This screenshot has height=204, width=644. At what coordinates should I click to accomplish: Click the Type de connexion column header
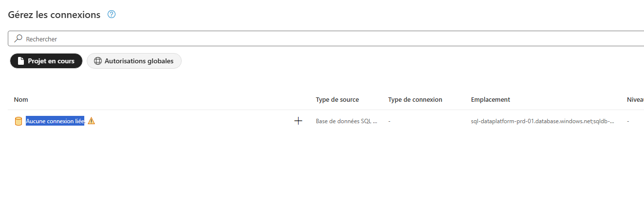[x=415, y=99]
